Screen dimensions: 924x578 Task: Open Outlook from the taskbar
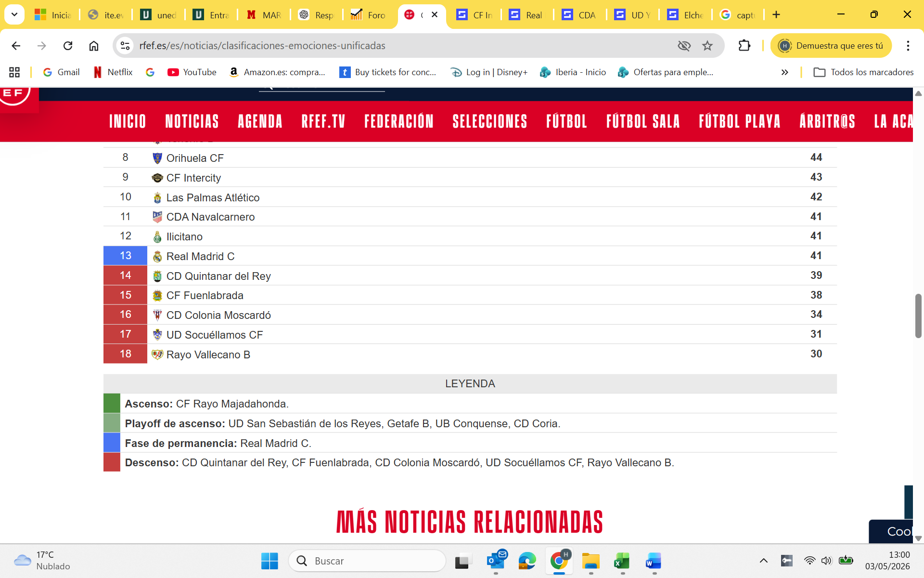(496, 560)
